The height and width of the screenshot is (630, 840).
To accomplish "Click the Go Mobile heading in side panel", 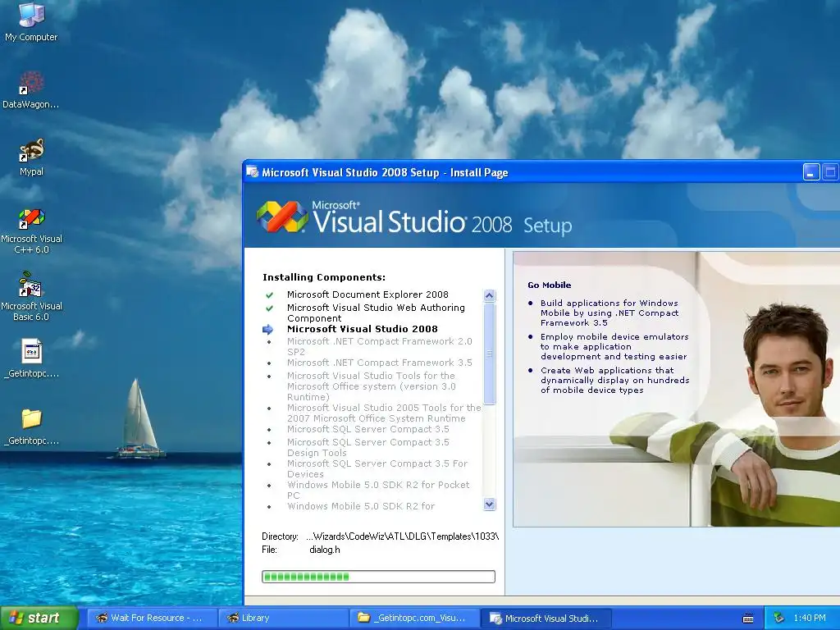I will coord(549,285).
